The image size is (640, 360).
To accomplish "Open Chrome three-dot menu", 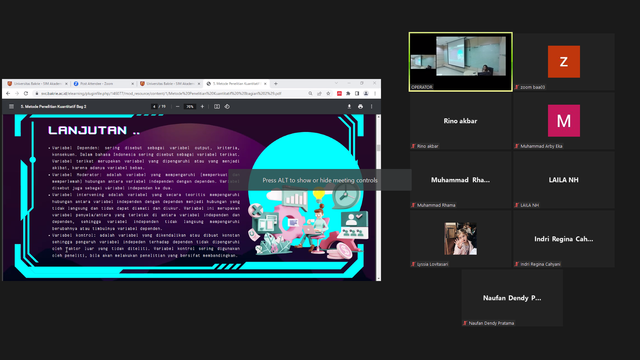I will tap(375, 93).
